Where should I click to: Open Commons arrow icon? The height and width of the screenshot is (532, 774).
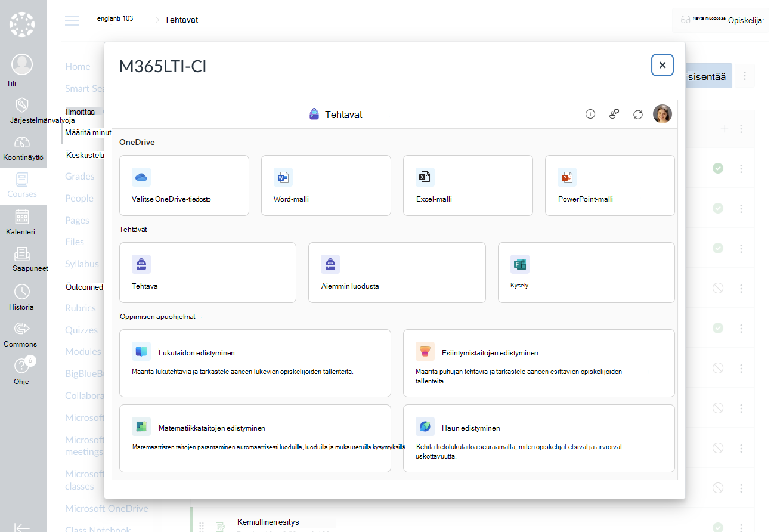tap(22, 328)
